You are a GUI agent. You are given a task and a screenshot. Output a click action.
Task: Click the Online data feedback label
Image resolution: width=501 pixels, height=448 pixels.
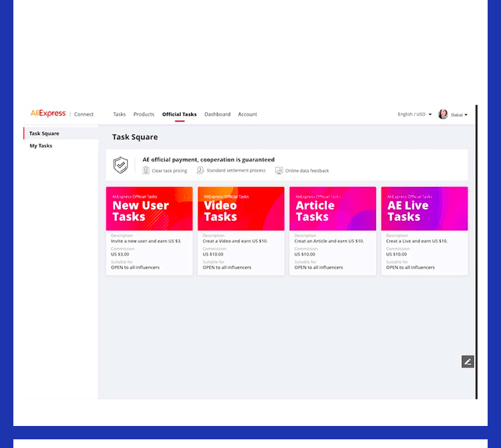coord(307,171)
